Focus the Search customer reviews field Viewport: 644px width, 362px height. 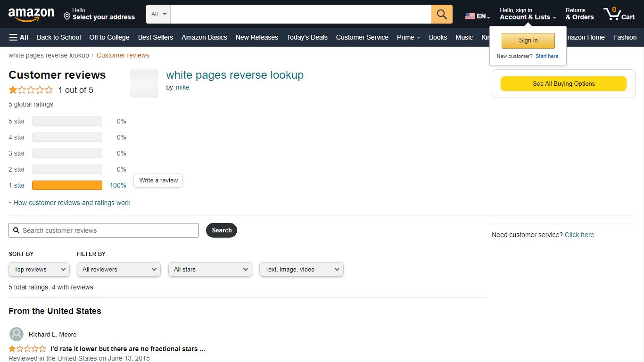pos(104,230)
